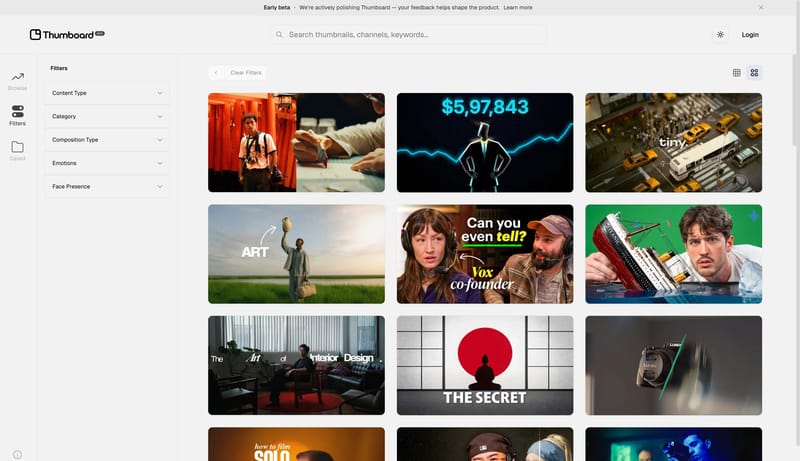Open THE SECRET red sun thumbnail
This screenshot has height=461, width=800.
point(485,365)
